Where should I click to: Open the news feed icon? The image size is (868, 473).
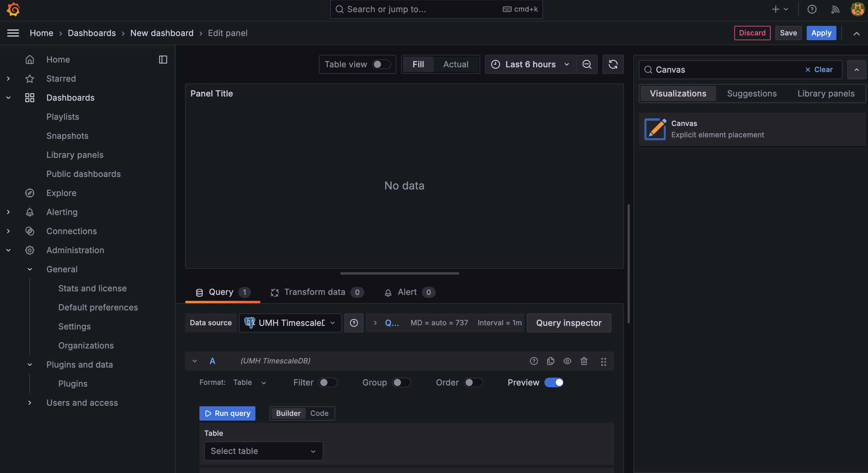pos(835,9)
